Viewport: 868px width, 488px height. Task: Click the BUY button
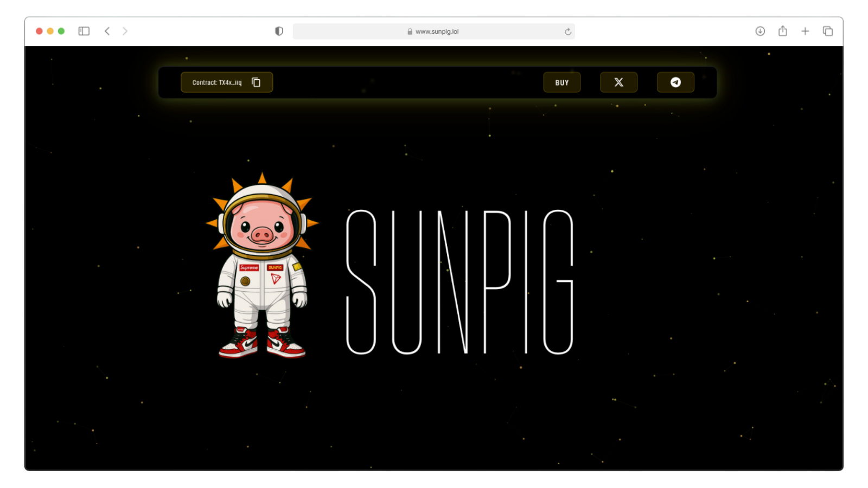coord(561,82)
